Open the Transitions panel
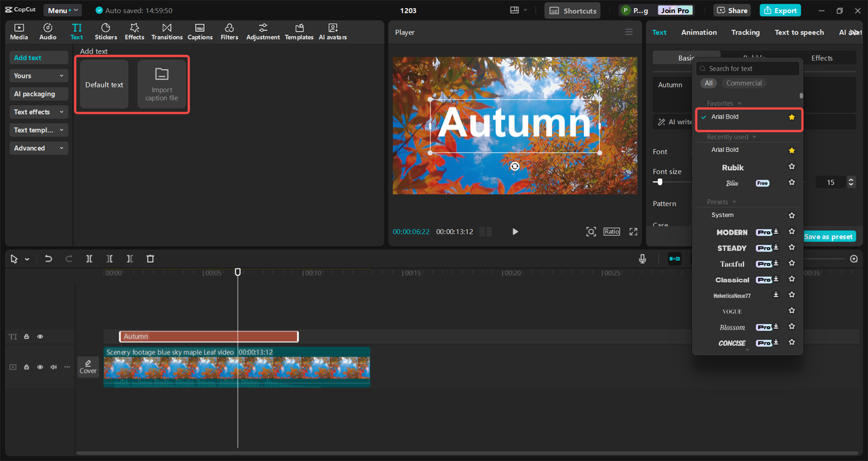 (x=167, y=31)
